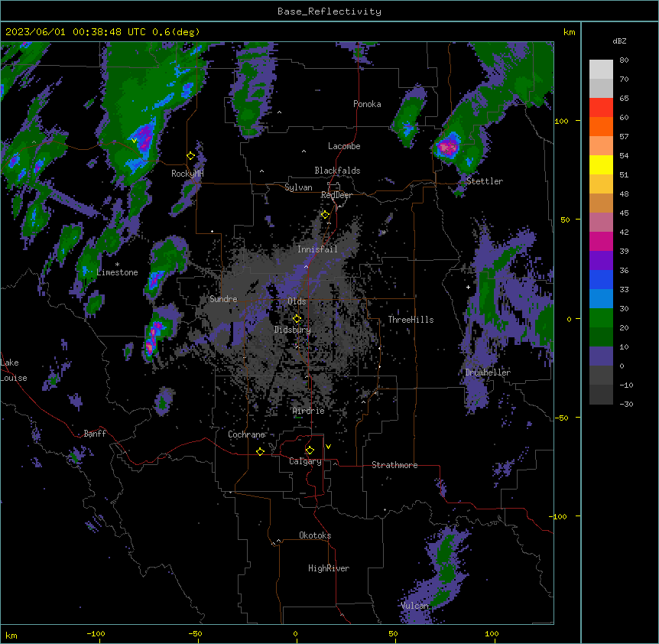Click the white plus marker north of Drumheller
659x644 pixels.
point(468,287)
